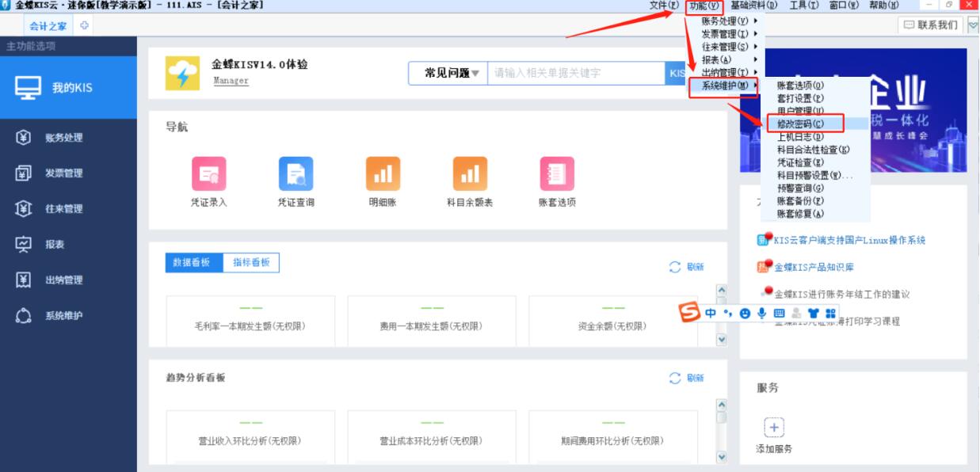Choose 凭证检查(E) in the submenu
This screenshot has height=472, width=980.
coord(801,162)
